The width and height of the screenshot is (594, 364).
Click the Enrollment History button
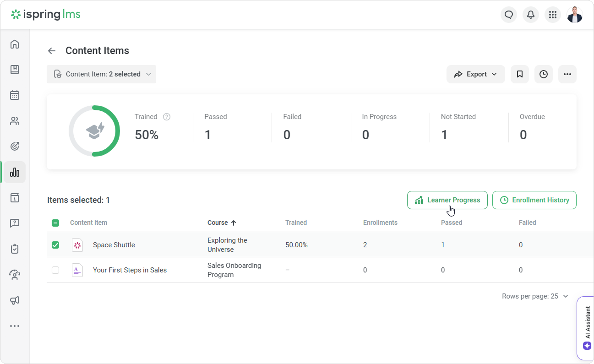pyautogui.click(x=534, y=200)
